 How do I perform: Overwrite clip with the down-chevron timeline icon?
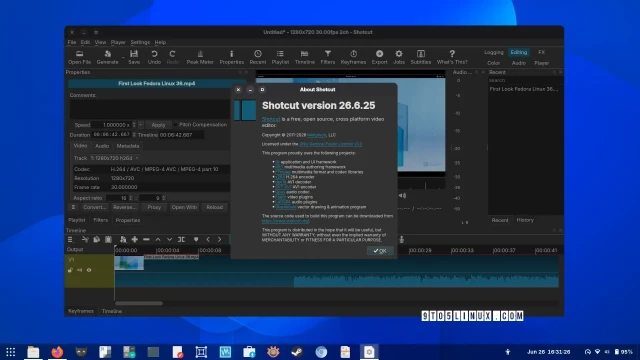[x=169, y=240]
